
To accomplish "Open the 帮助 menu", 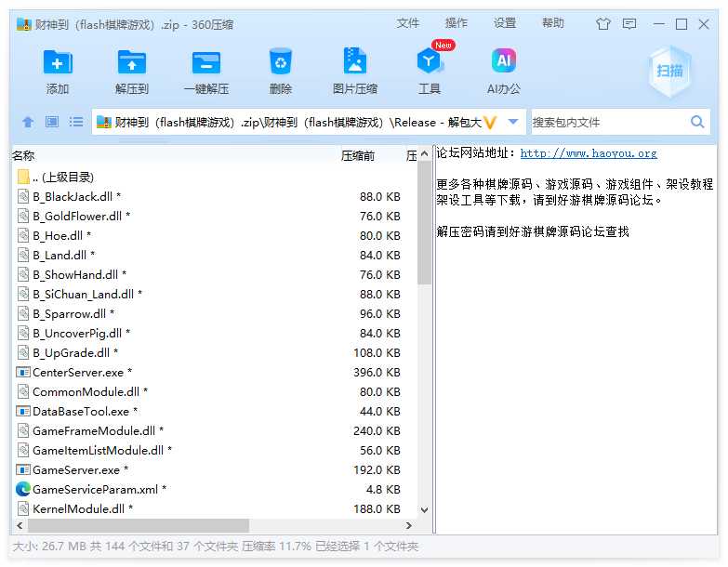I will coord(553,23).
